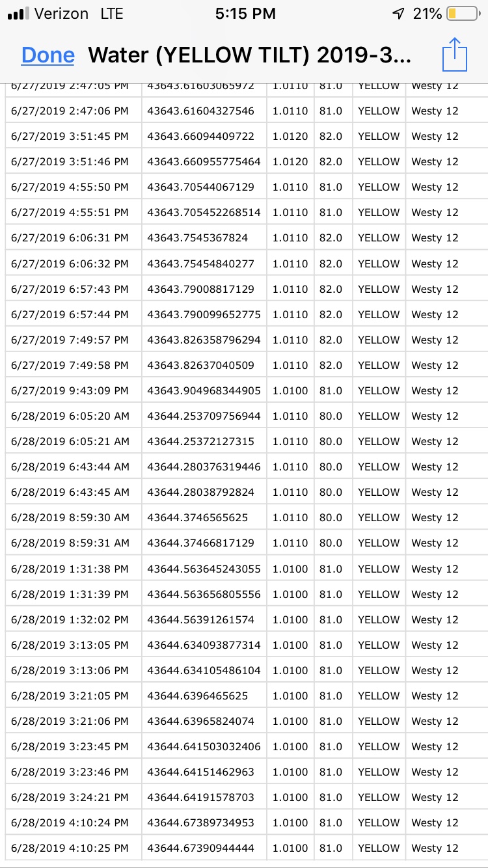Tap the cellular signal bars icon

tap(19, 14)
